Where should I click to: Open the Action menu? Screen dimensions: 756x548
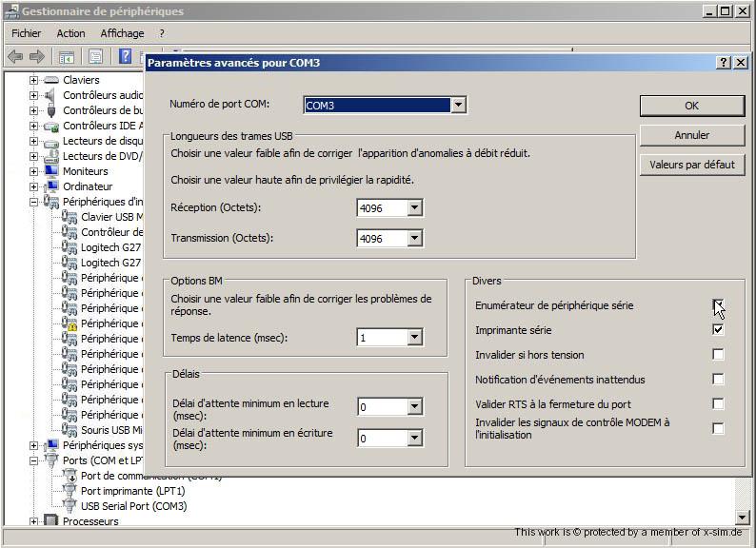[x=70, y=33]
